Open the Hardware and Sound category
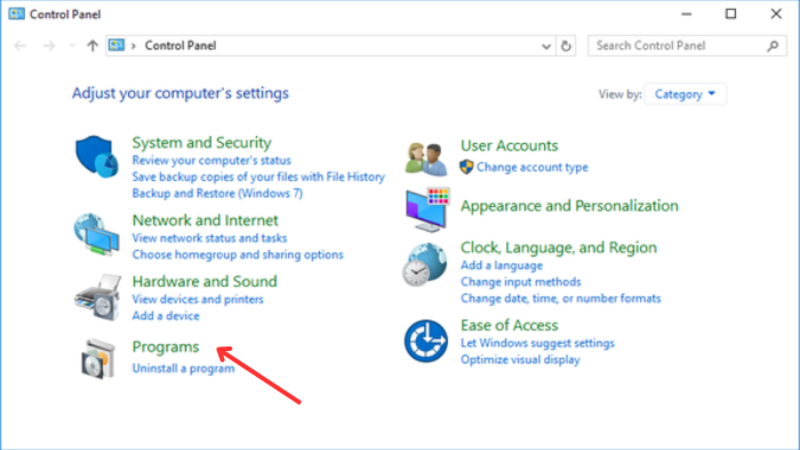800x450 pixels. 205,281
